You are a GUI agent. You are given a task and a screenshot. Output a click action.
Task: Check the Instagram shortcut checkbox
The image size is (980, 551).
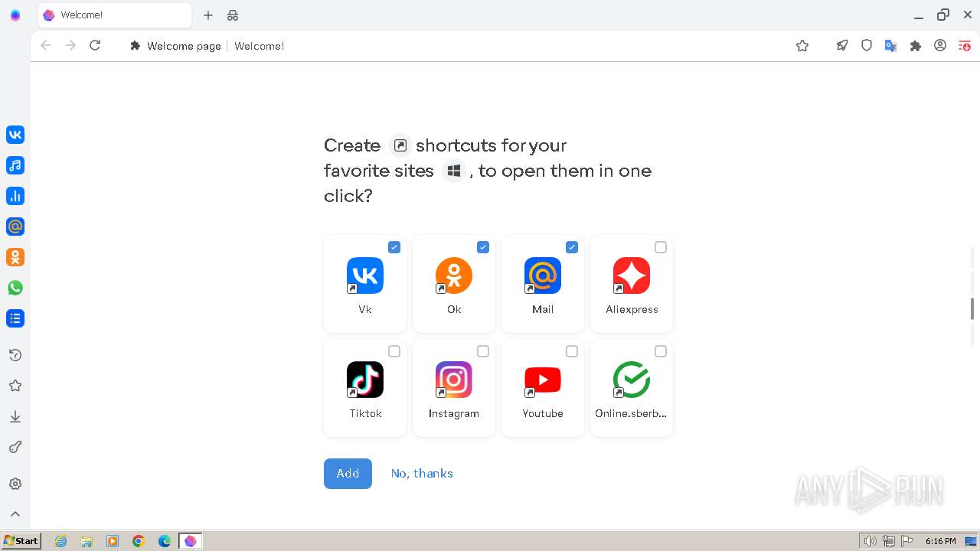[x=483, y=351]
